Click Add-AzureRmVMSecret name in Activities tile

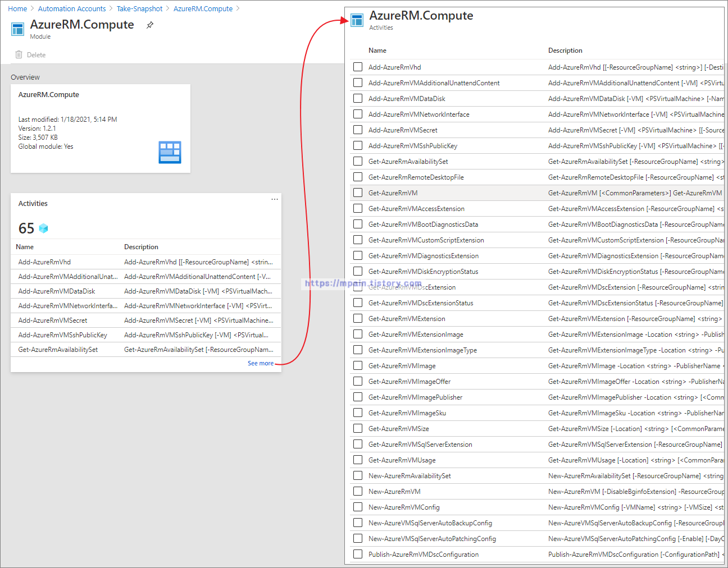click(x=53, y=320)
